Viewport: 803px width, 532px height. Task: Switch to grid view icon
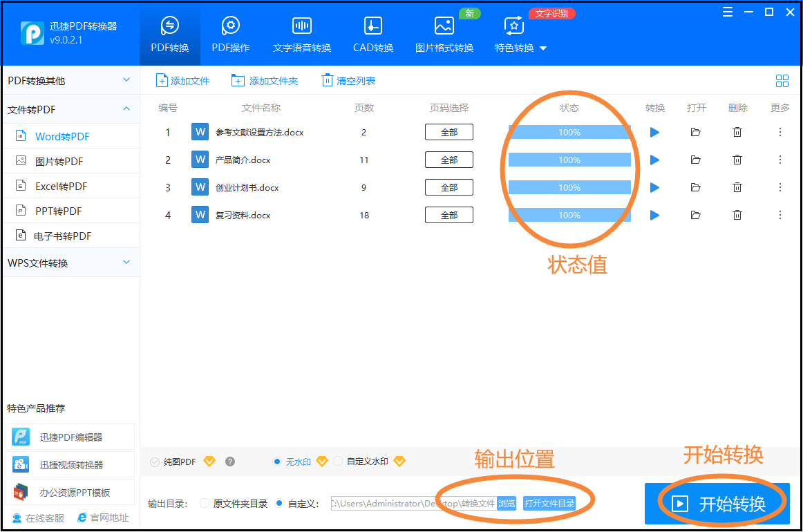coord(782,81)
